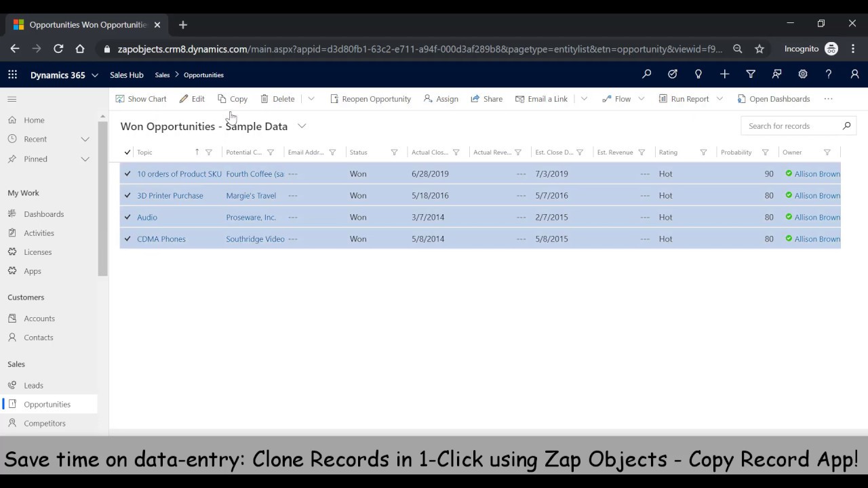Screen dimensions: 868x488
Task: Open the task flow target icon
Action: 672,74
